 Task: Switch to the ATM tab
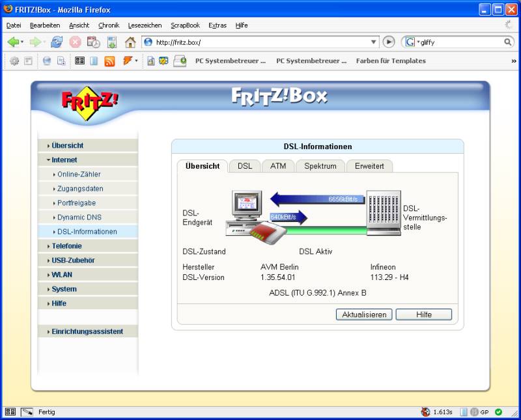click(x=278, y=166)
